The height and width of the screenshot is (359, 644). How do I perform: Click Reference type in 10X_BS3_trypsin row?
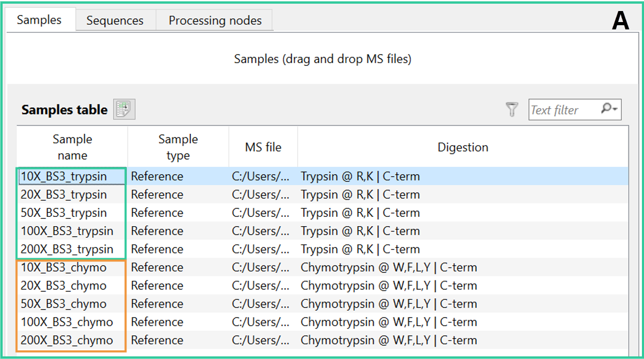coord(157,176)
